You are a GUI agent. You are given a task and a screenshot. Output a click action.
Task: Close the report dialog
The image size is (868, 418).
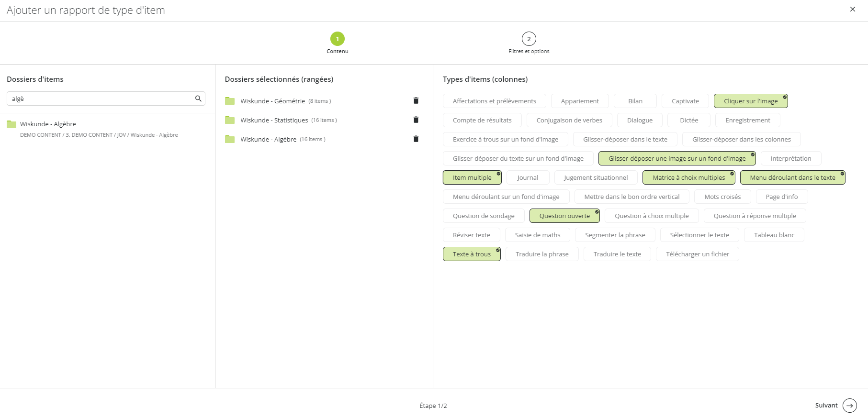click(853, 9)
